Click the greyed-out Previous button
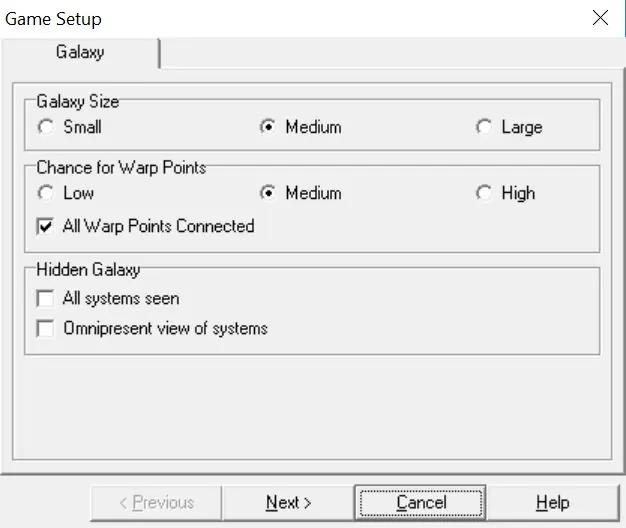The image size is (626, 528). pyautogui.click(x=156, y=503)
